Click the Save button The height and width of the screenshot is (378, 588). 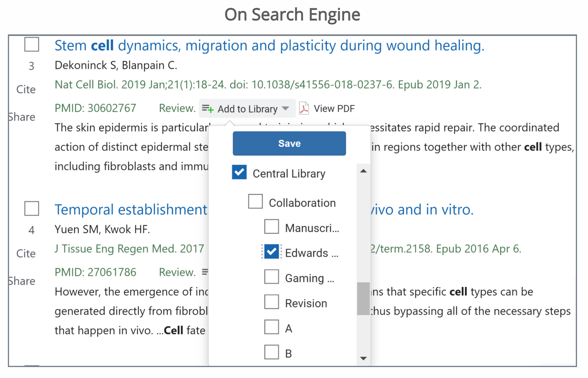click(x=289, y=143)
